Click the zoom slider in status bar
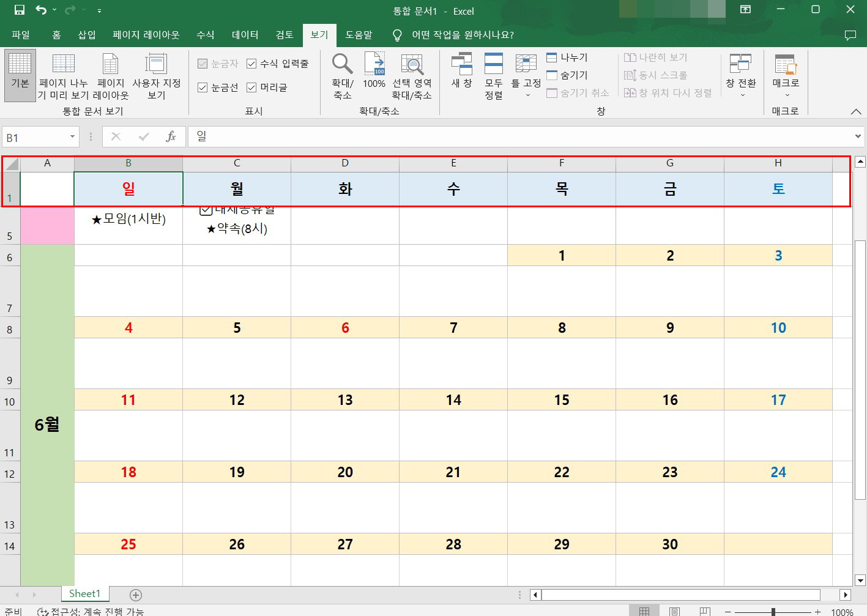Screen dimensions: 867x616 pos(773,612)
